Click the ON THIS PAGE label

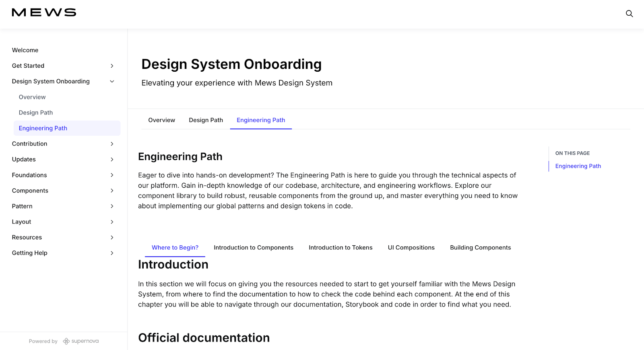572,153
